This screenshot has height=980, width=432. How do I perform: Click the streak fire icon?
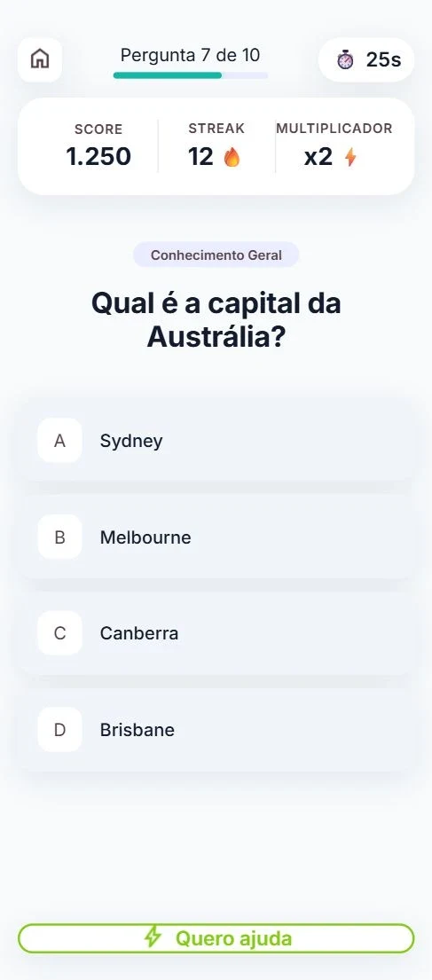232,158
